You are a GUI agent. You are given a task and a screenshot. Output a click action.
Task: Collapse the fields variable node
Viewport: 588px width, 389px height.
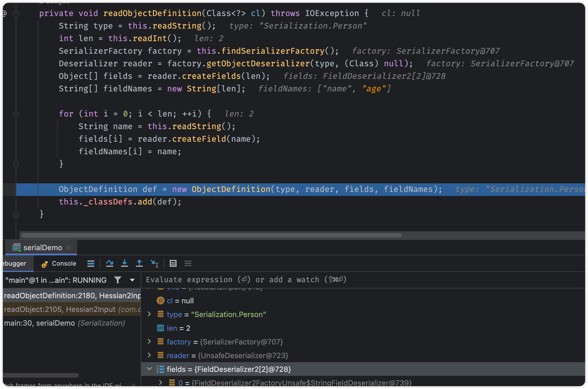pyautogui.click(x=149, y=369)
